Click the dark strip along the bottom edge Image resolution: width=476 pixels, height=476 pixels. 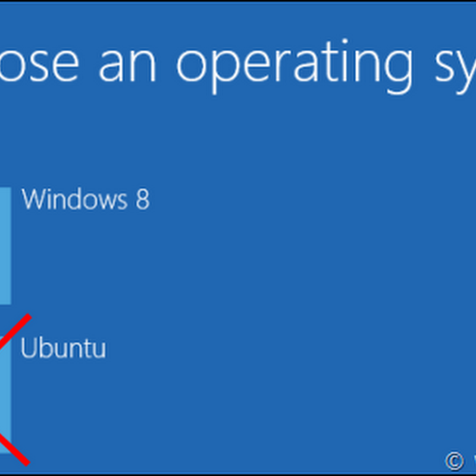point(238,474)
